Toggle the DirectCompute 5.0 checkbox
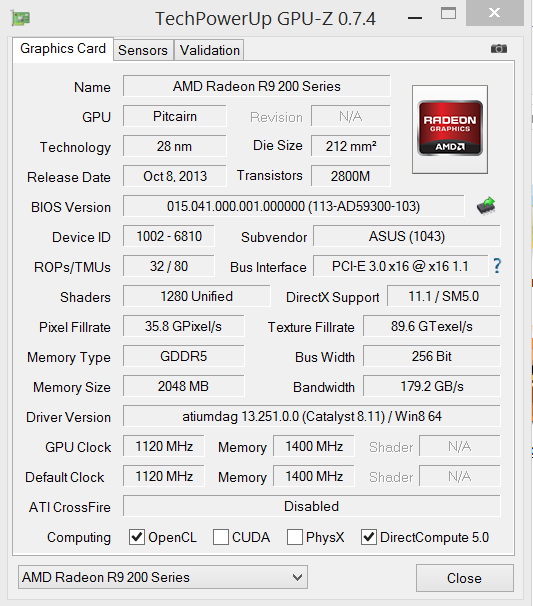Screen dimensions: 533x606 369,537
